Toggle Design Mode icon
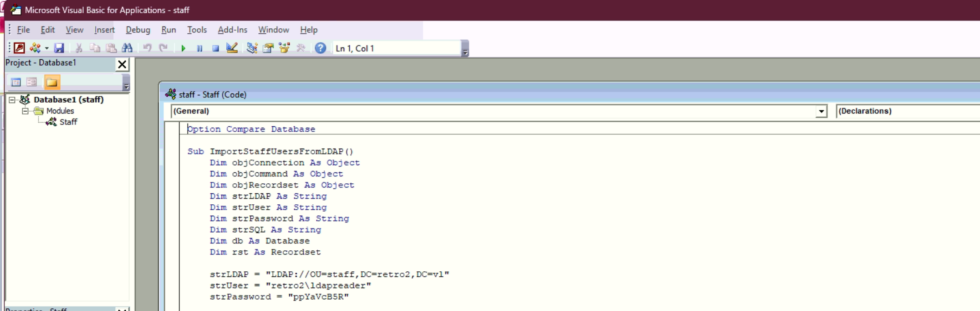 tap(232, 48)
